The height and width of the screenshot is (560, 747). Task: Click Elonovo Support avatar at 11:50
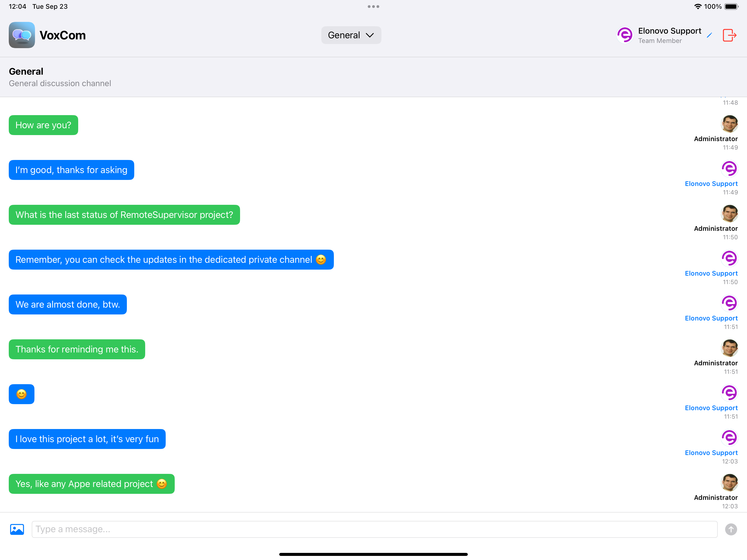(x=729, y=258)
